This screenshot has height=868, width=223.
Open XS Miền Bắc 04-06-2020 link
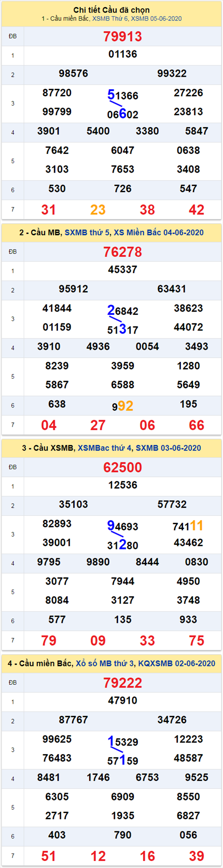pos(158,232)
